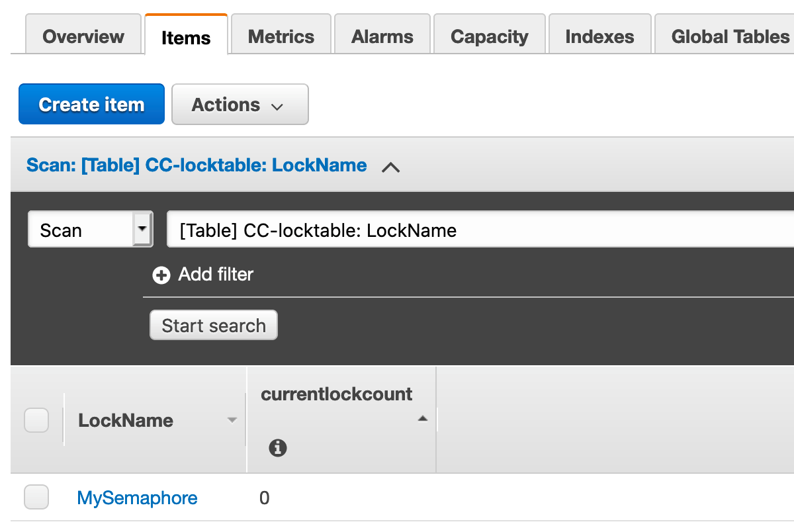Select the Capacity tab
This screenshot has height=532, width=794.
pos(490,36)
